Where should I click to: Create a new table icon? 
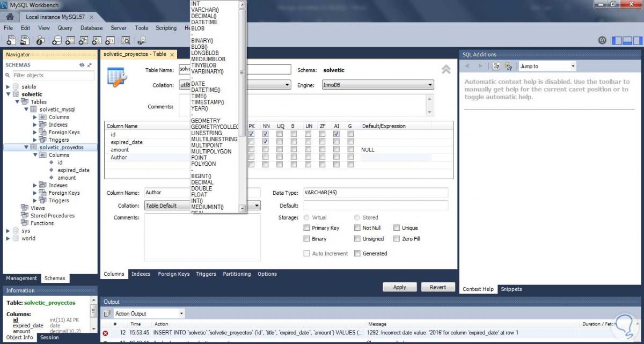(x=70, y=40)
